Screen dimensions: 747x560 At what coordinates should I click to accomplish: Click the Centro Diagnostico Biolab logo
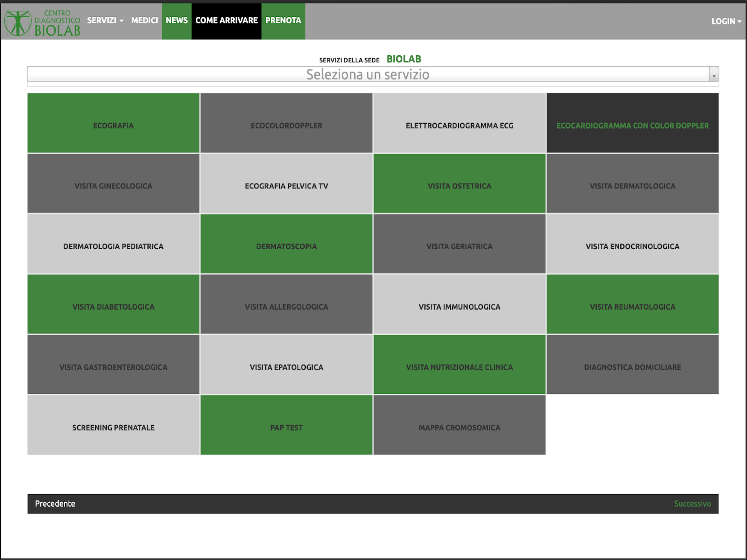[x=42, y=22]
